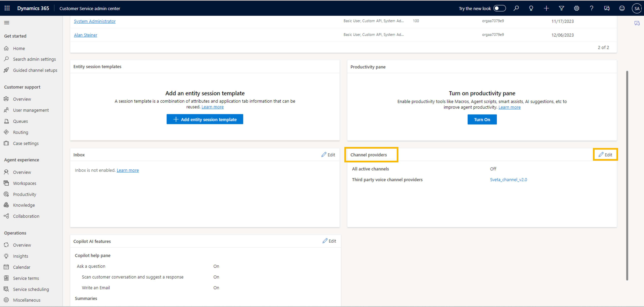Click the Operations Overview icon

7,245
